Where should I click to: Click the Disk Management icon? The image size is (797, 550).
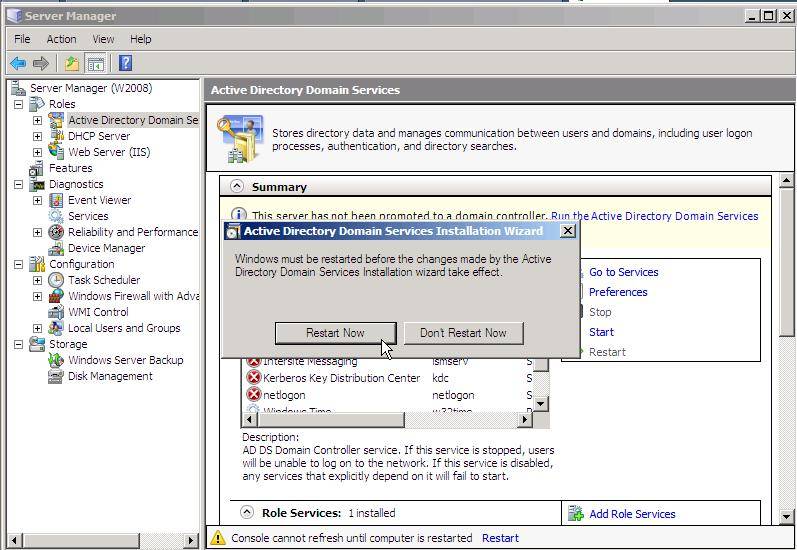coord(56,376)
